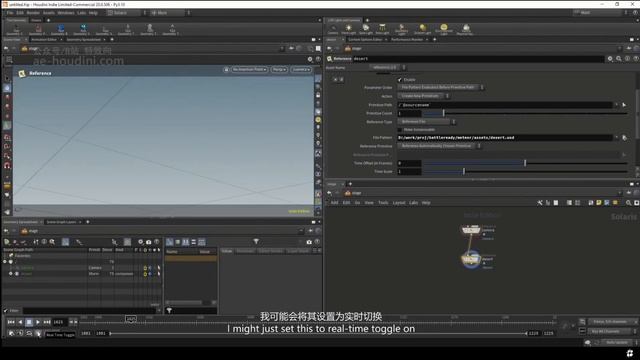Toggle the Real Time Toggle button
Image resolution: width=640 pixels, height=360 pixels.
pyautogui.click(x=38, y=333)
